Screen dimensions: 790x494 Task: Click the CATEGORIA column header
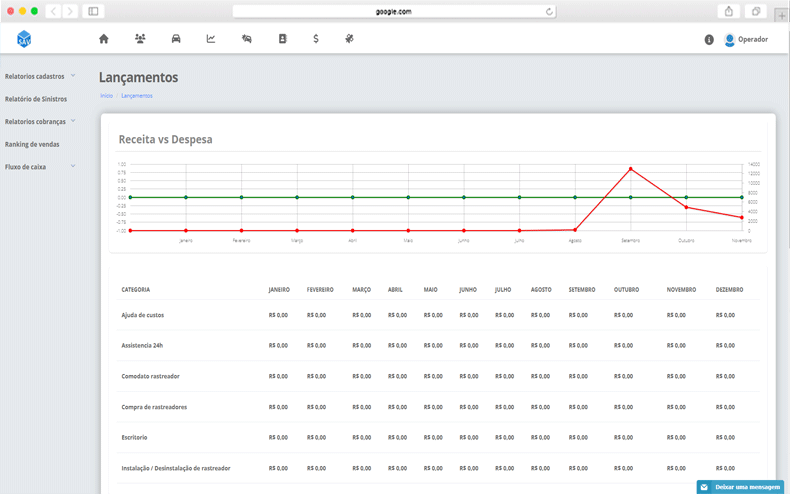click(x=136, y=290)
